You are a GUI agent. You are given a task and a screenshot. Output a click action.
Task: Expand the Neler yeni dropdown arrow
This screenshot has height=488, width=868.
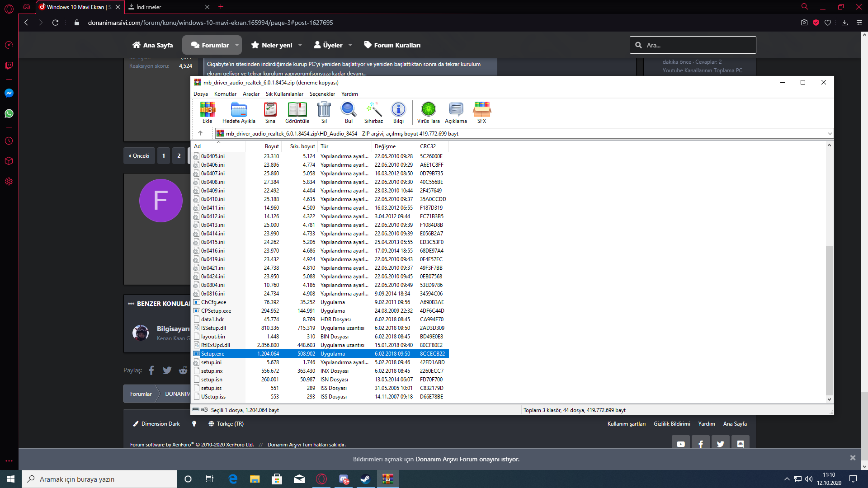click(x=300, y=45)
